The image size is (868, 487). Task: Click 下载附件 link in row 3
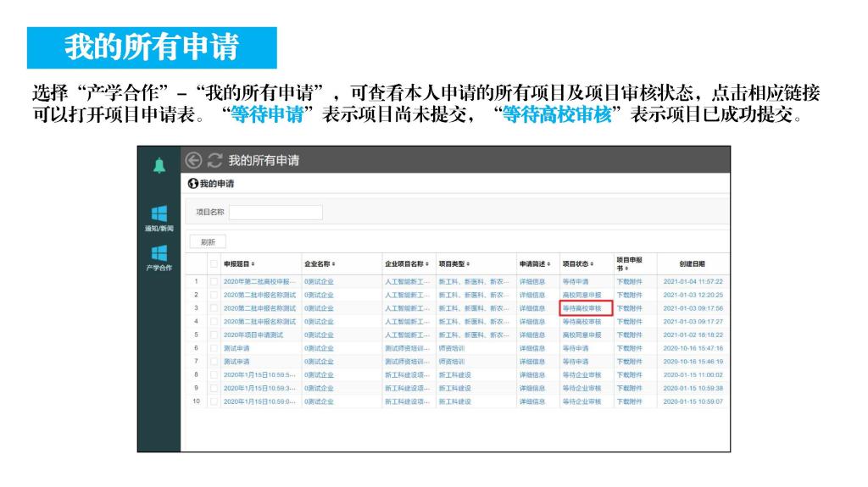(x=630, y=308)
